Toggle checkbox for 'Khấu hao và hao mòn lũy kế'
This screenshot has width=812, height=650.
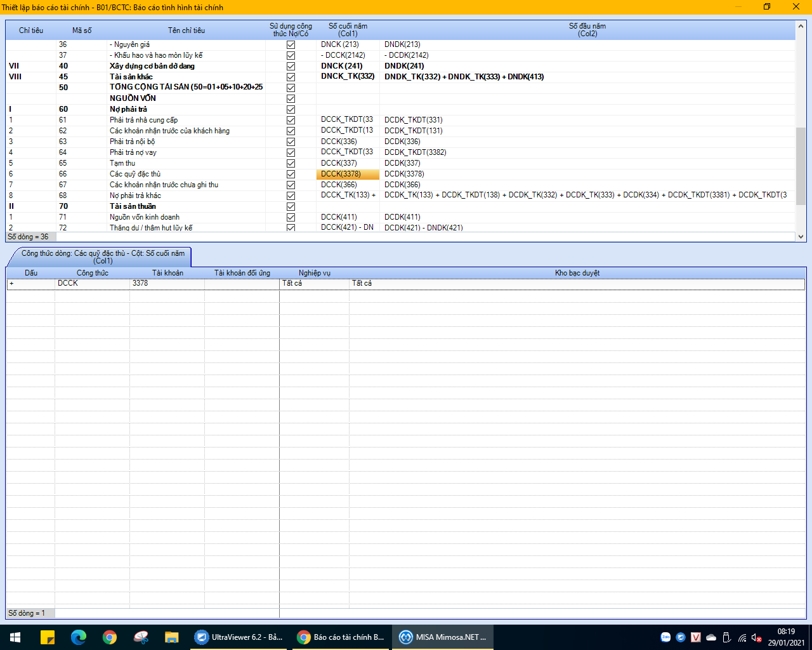(x=291, y=56)
